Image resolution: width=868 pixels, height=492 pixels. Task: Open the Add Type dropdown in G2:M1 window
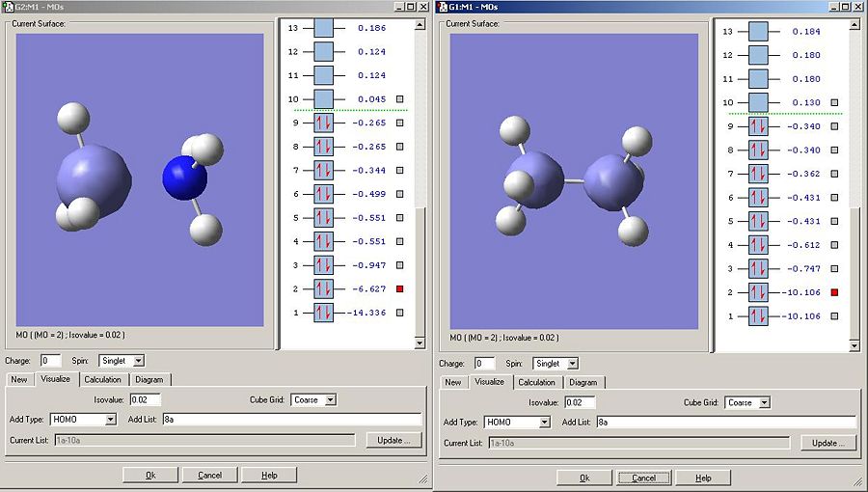click(x=111, y=419)
